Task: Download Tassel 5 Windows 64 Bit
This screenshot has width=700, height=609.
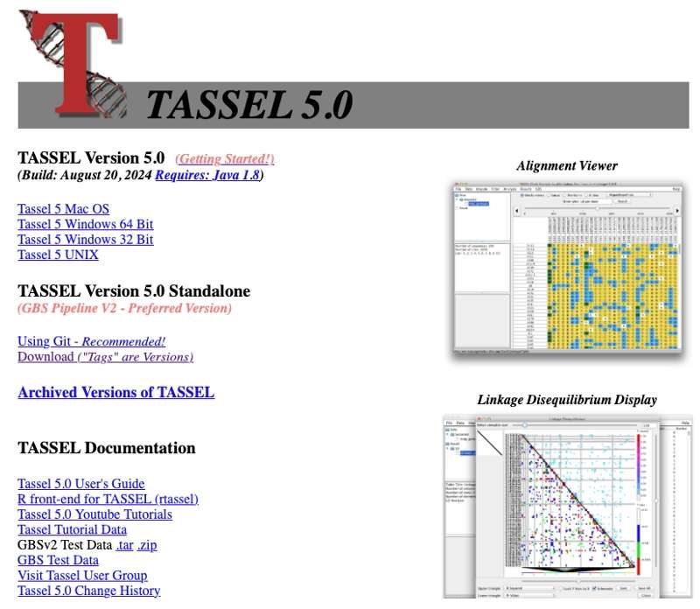Action: [x=85, y=224]
